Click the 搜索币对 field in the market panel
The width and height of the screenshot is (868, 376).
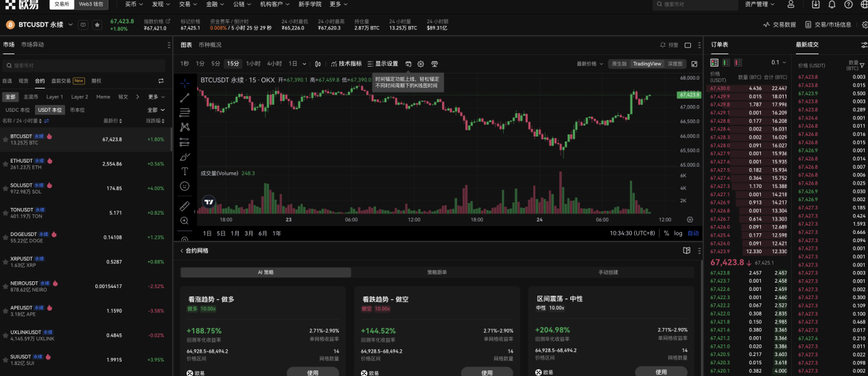[84, 65]
